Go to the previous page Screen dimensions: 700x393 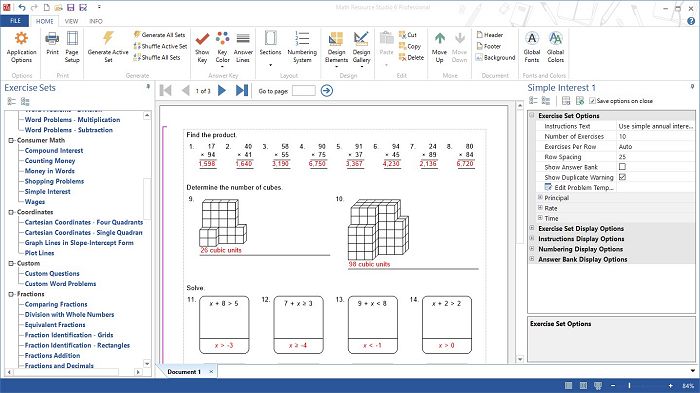pyautogui.click(x=186, y=91)
